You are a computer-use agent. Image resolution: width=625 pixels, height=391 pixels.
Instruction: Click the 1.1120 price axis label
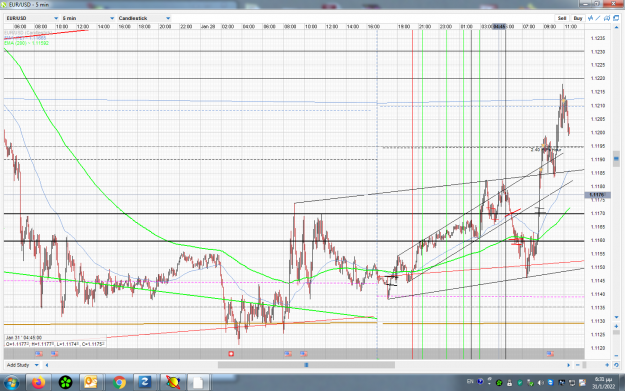[597, 348]
